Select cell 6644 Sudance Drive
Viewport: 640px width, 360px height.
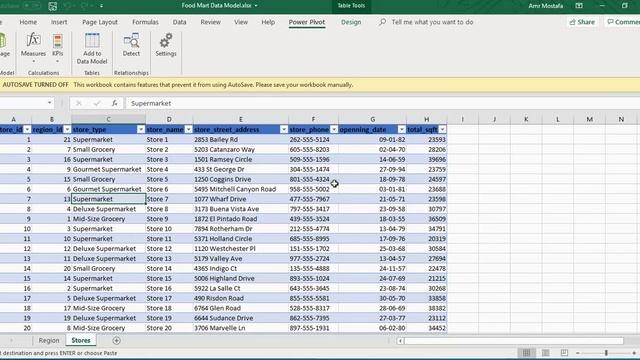coord(240,318)
